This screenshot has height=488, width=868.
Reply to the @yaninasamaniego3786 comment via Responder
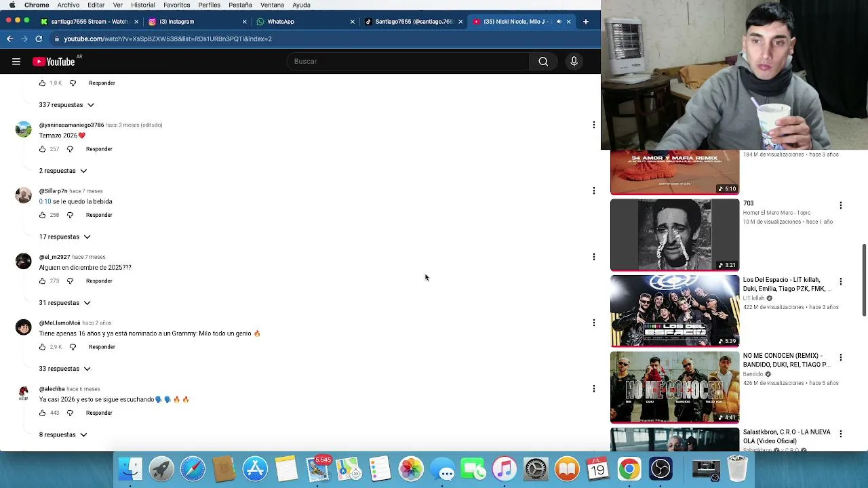click(99, 149)
